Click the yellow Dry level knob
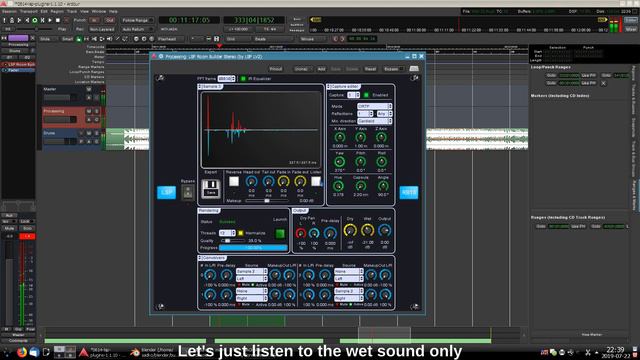 click(350, 231)
